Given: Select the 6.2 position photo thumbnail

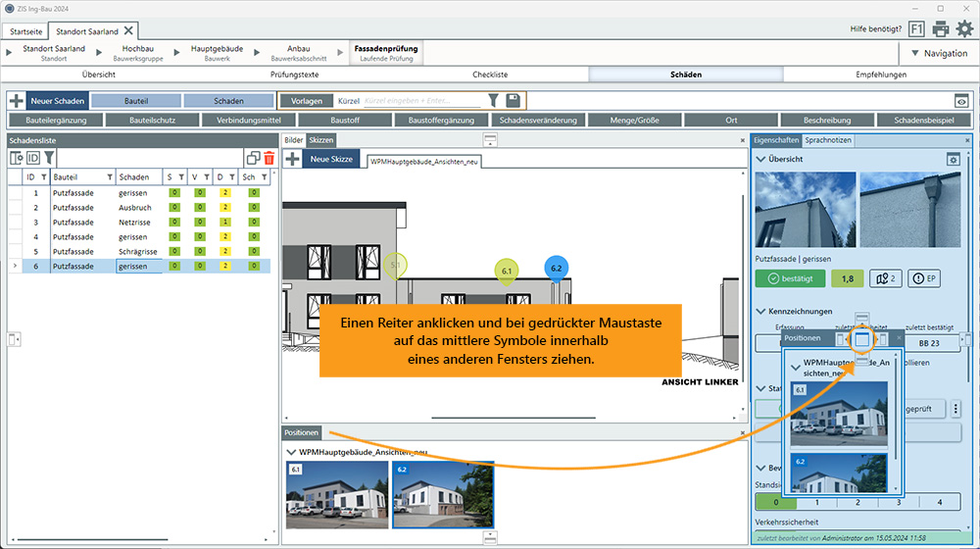Looking at the screenshot, I should tap(443, 495).
